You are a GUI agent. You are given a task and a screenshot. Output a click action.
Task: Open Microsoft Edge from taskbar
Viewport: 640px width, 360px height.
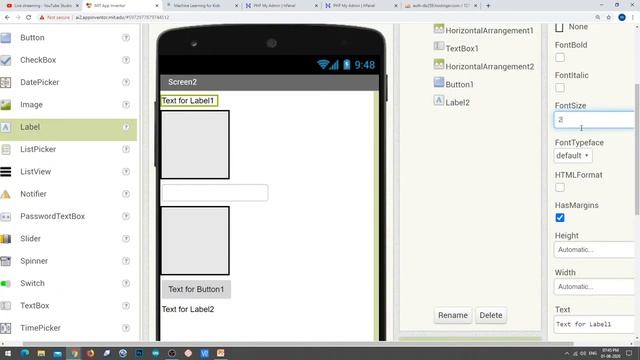(x=24, y=353)
